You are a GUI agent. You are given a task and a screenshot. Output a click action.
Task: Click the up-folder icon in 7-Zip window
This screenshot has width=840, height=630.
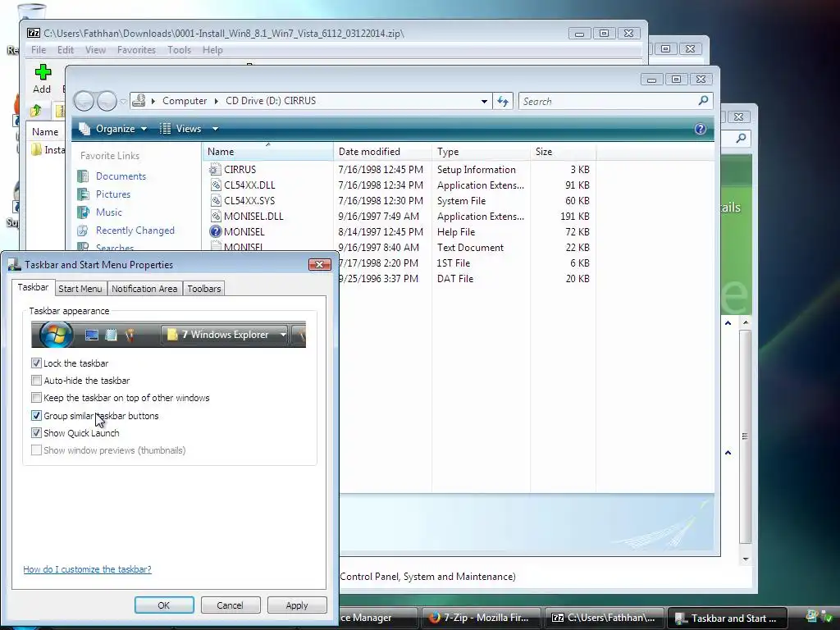pyautogui.click(x=36, y=111)
